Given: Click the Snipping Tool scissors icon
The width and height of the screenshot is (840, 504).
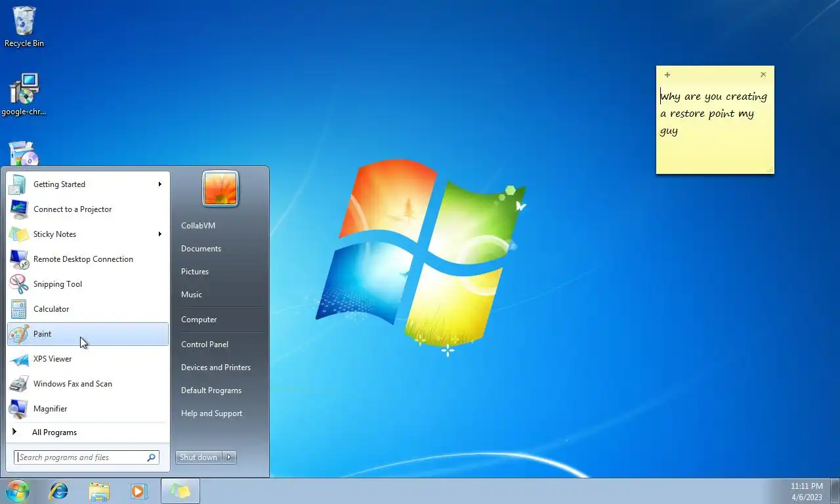Looking at the screenshot, I should click(18, 284).
